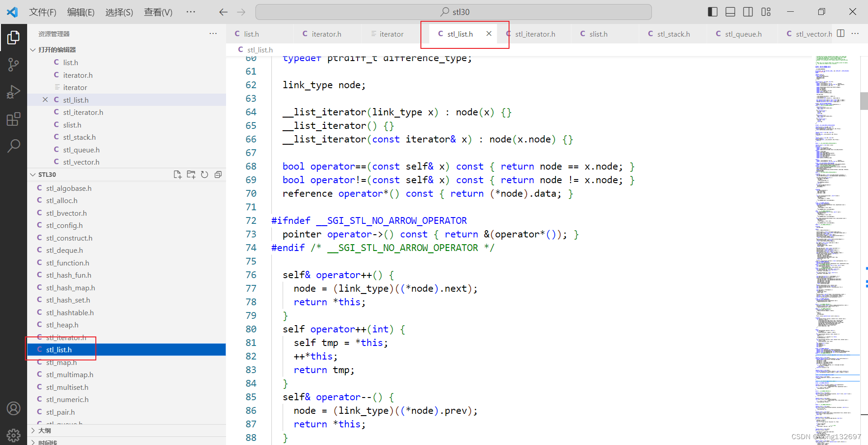The image size is (868, 445).
Task: Open the Run and Debug view
Action: point(14,92)
